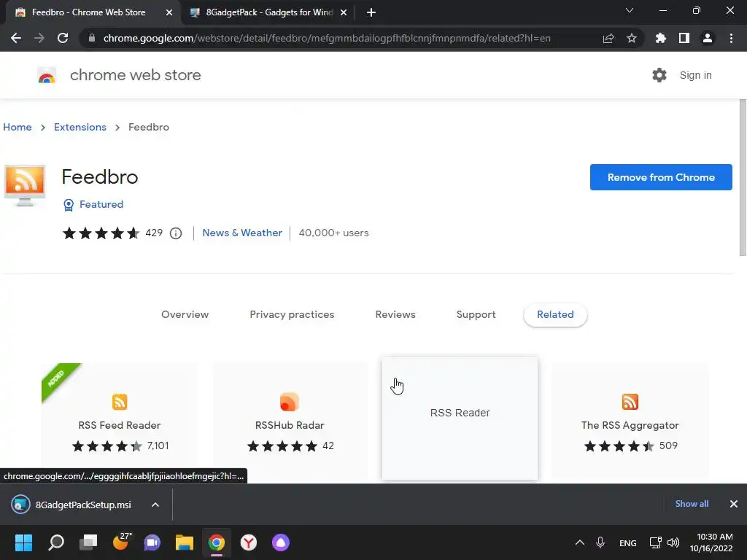Screen dimensions: 747x560
Task: Open the purple round taskbar app
Action: point(281,542)
